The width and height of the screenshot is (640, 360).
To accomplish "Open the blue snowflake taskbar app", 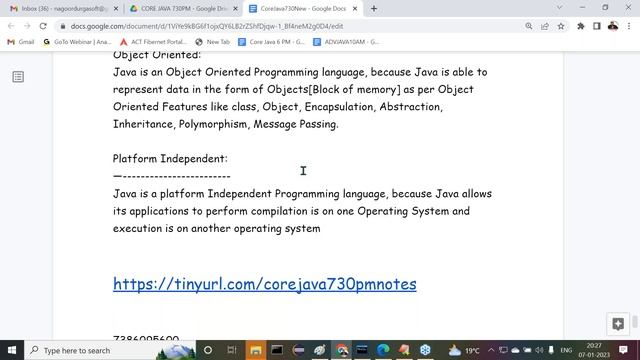I will click(x=425, y=350).
